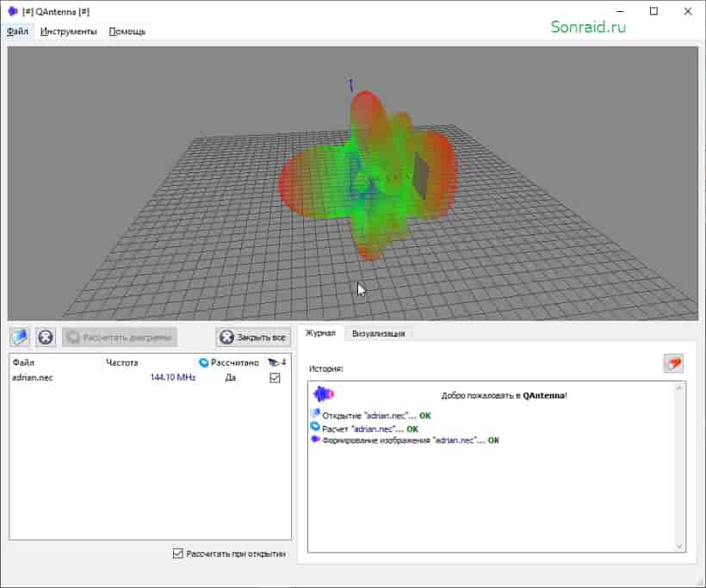
Task: Click the Рассчитать диаграммы button
Action: click(x=120, y=337)
